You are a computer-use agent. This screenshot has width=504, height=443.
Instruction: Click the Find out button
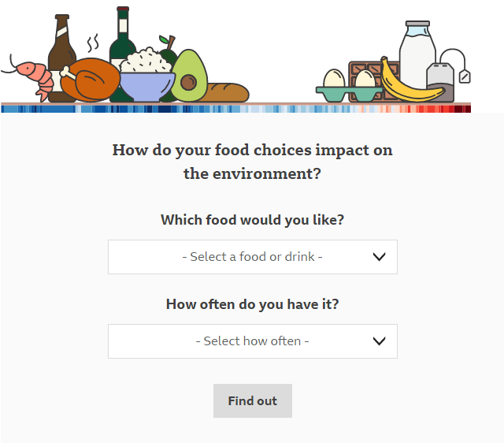point(253,401)
